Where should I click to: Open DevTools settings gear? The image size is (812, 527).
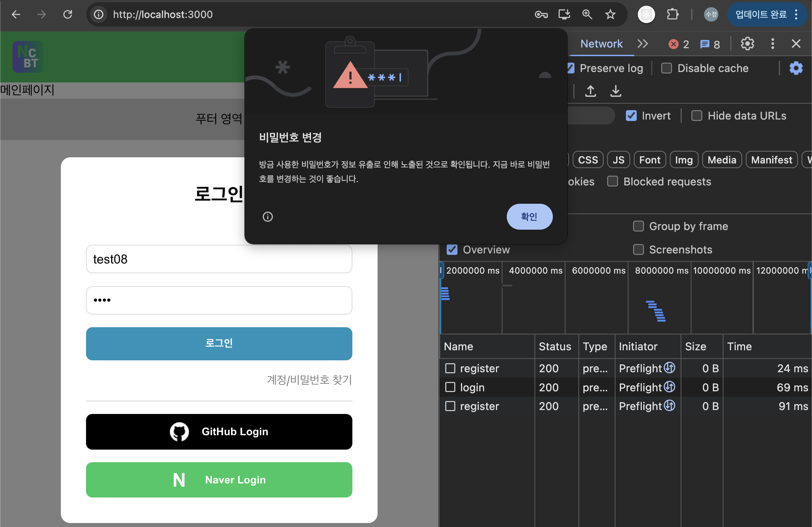click(747, 44)
